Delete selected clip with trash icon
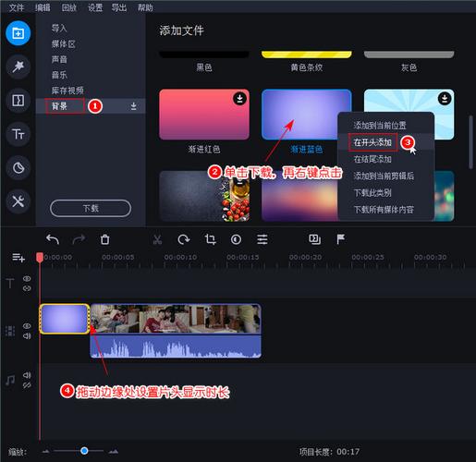The height and width of the screenshot is (462, 476). 104,239
